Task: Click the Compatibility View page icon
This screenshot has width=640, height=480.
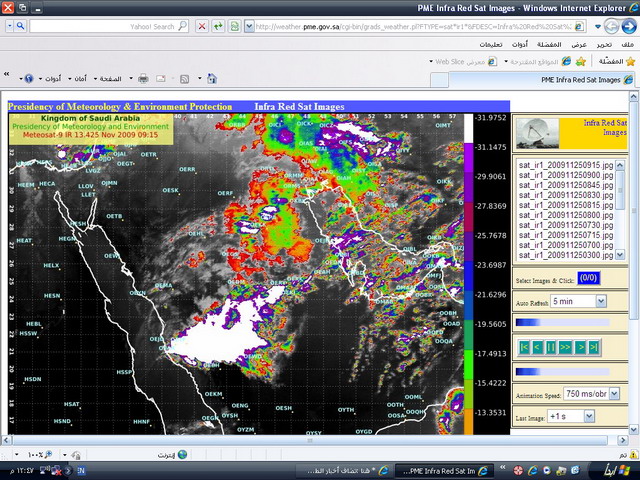Action: tap(234, 27)
